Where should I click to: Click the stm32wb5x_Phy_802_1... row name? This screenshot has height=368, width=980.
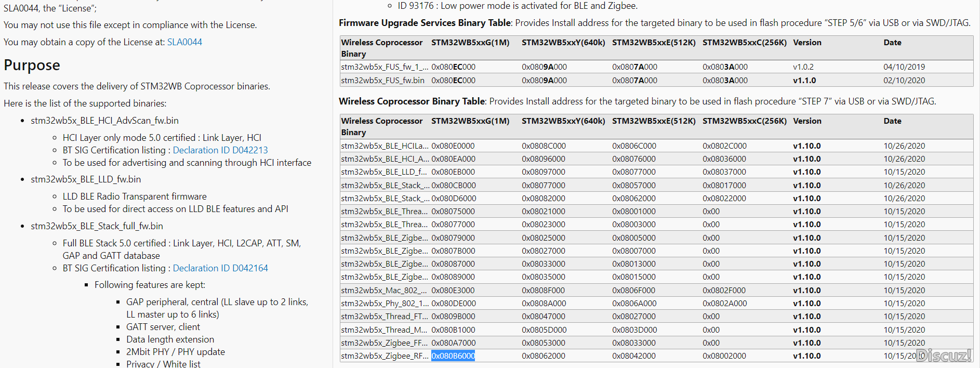(x=385, y=304)
